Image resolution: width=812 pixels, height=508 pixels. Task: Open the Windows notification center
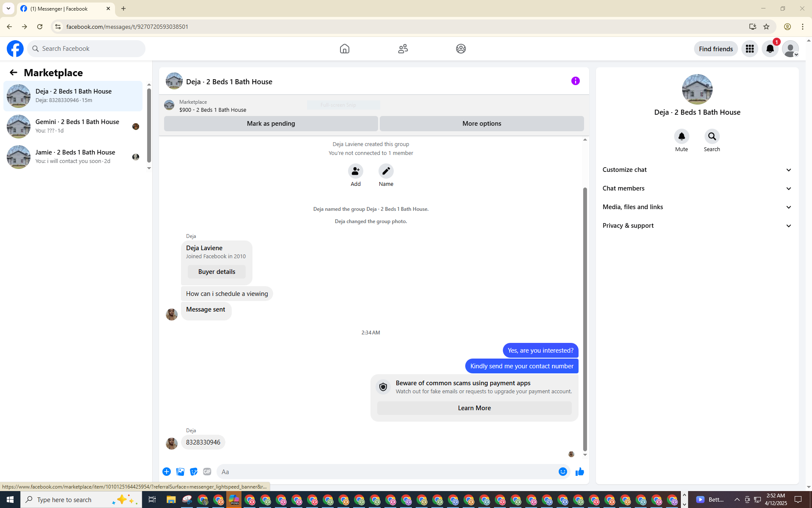798,500
